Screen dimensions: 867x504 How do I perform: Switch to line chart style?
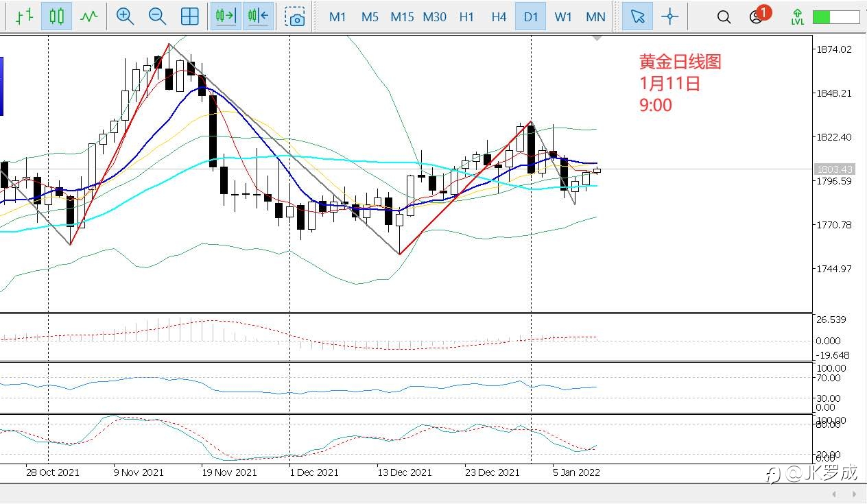(89, 16)
